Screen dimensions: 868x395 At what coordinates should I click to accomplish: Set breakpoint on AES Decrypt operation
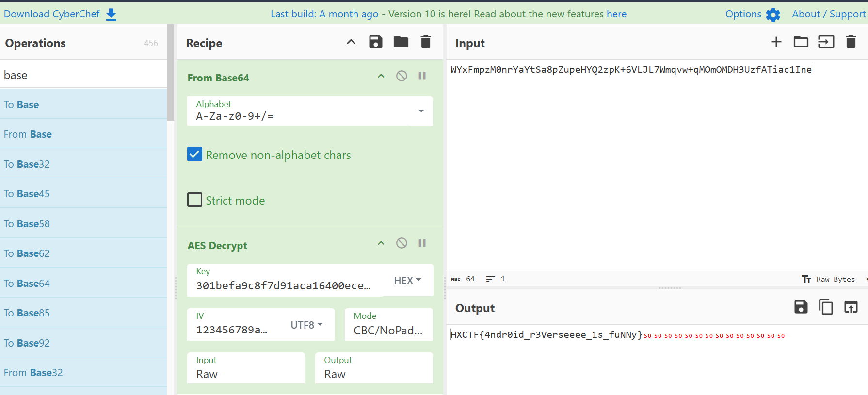[x=422, y=243]
